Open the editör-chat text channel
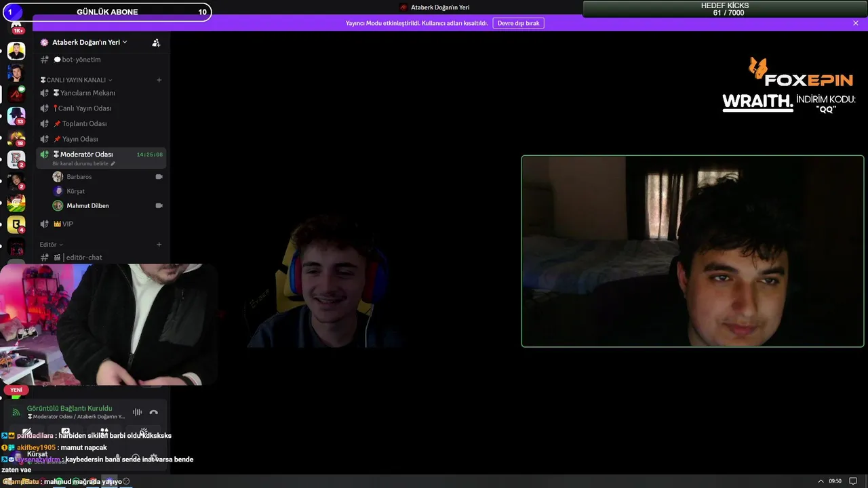 click(100, 258)
